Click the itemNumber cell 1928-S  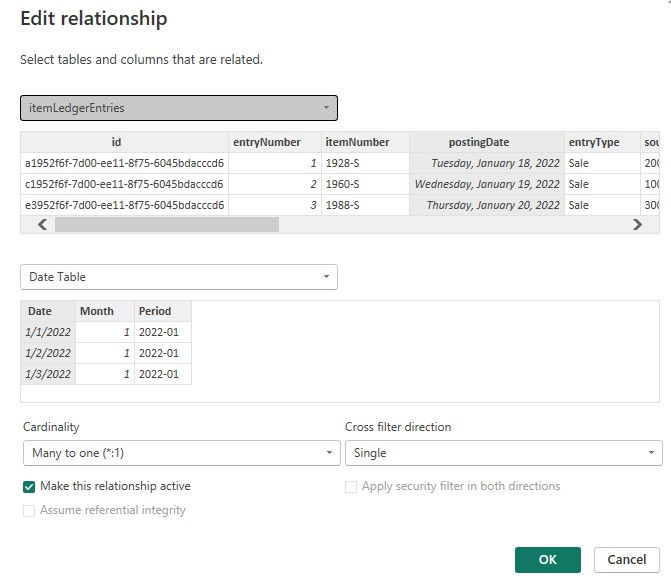(x=365, y=163)
